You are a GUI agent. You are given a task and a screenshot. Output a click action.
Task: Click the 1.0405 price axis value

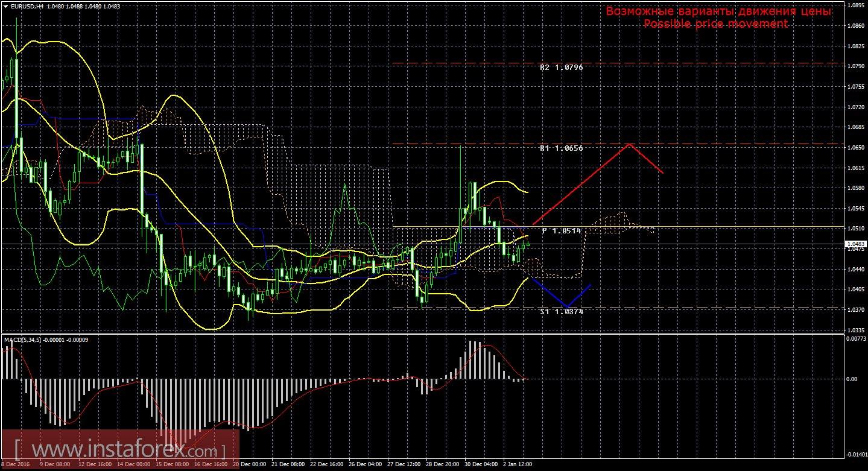[x=856, y=290]
